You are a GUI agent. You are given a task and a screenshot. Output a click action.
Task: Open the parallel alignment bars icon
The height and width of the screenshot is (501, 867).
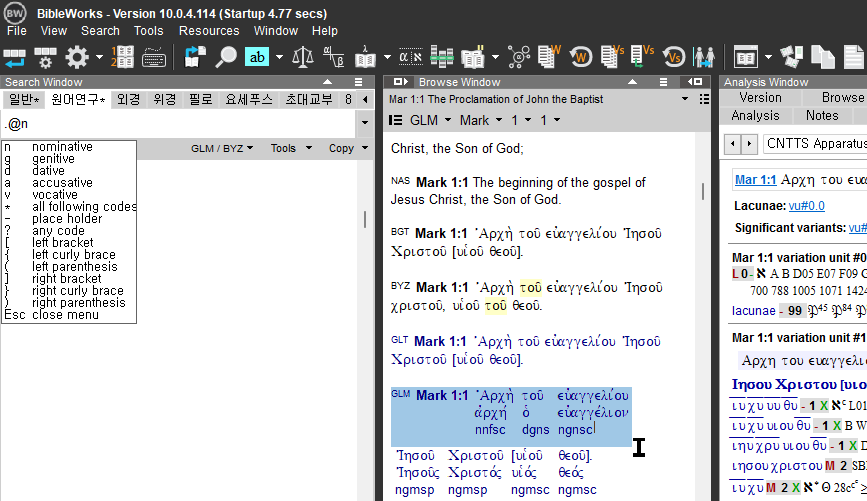click(x=442, y=57)
